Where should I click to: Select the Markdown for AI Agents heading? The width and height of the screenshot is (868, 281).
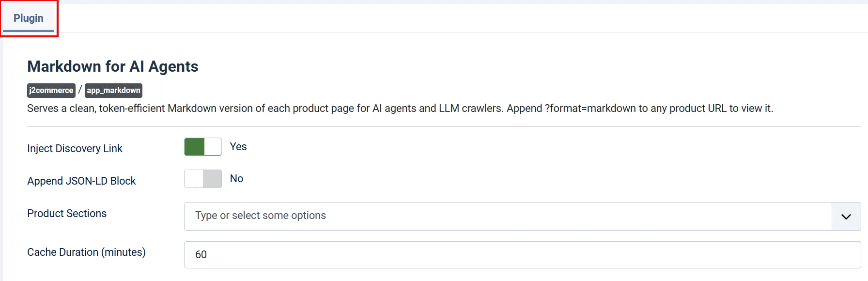pyautogui.click(x=113, y=66)
